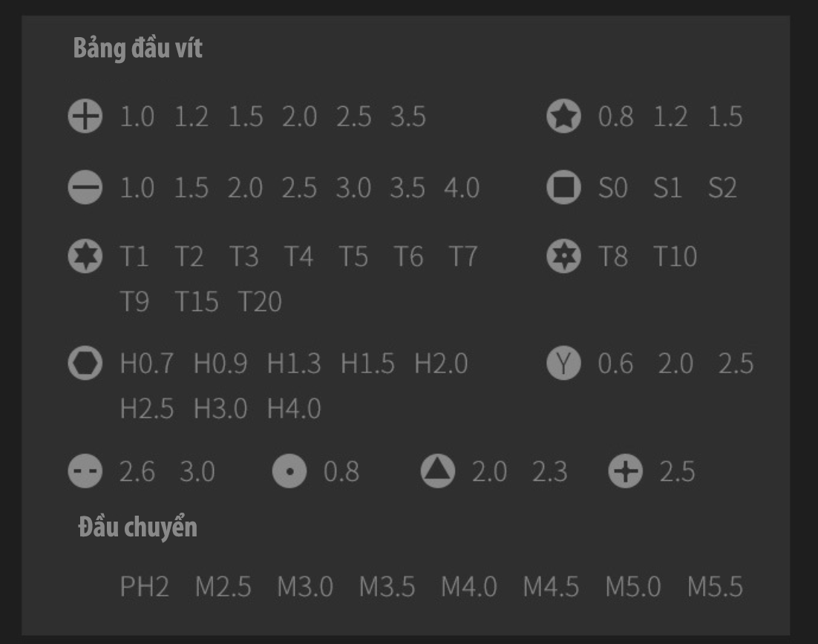Click the T10 security Torx label
This screenshot has width=818, height=644.
(x=675, y=257)
